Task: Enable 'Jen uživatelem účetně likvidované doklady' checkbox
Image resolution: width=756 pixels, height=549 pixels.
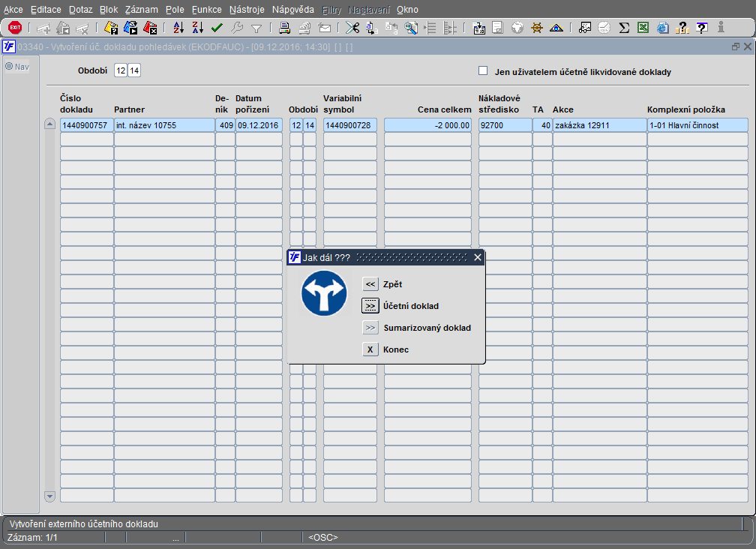Action: point(483,72)
